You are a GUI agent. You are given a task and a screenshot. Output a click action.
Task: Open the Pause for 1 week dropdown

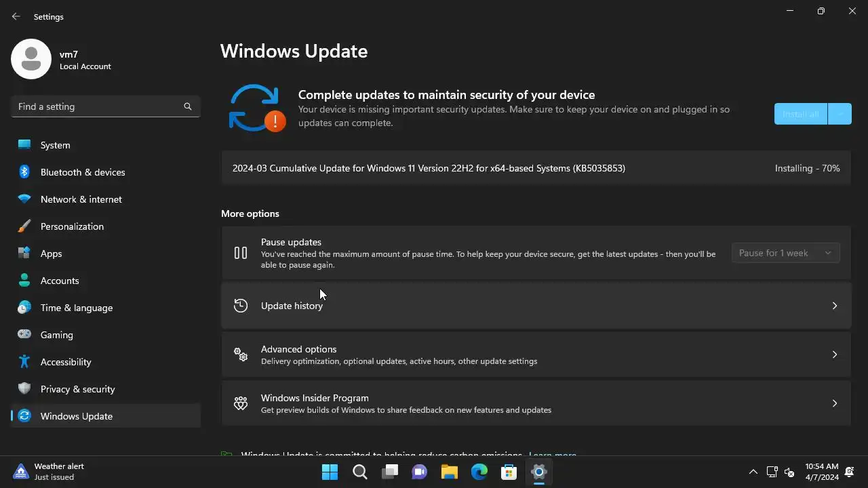786,253
